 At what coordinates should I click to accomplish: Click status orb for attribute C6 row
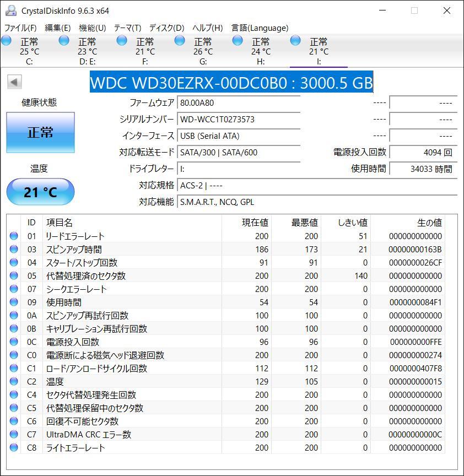pyautogui.click(x=14, y=421)
